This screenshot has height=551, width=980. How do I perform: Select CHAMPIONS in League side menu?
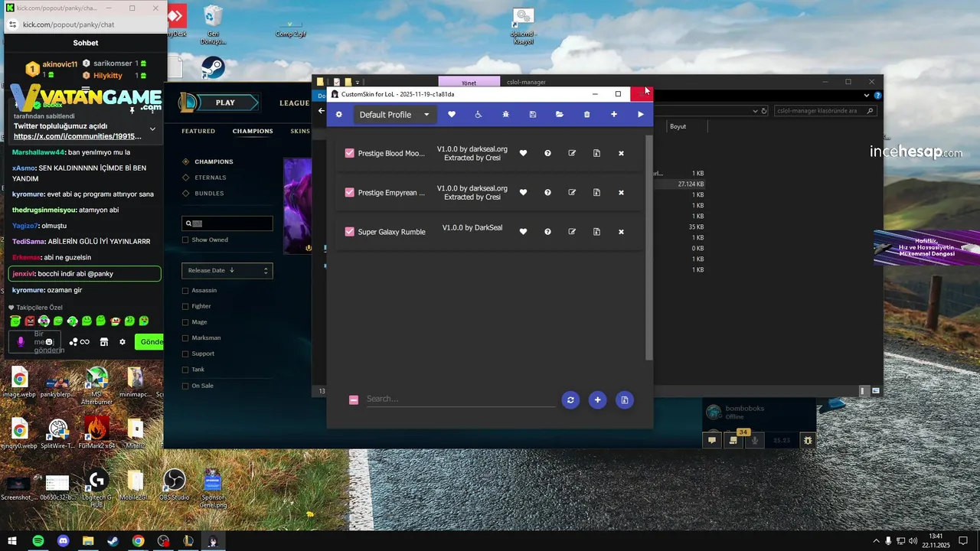tap(214, 161)
